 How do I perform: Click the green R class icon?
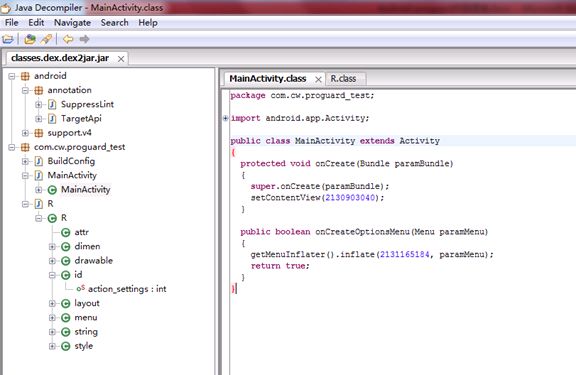tap(52, 218)
